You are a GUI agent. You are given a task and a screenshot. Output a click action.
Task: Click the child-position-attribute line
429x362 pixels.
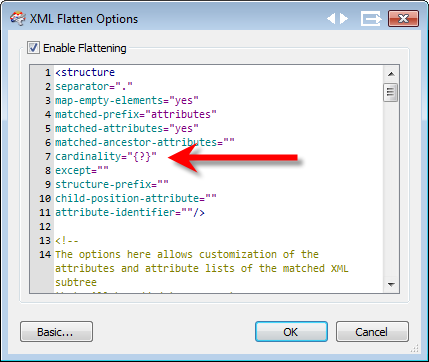click(x=136, y=198)
